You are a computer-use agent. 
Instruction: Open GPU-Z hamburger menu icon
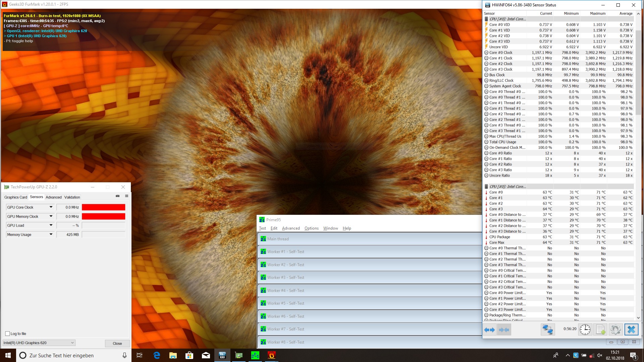pos(126,196)
